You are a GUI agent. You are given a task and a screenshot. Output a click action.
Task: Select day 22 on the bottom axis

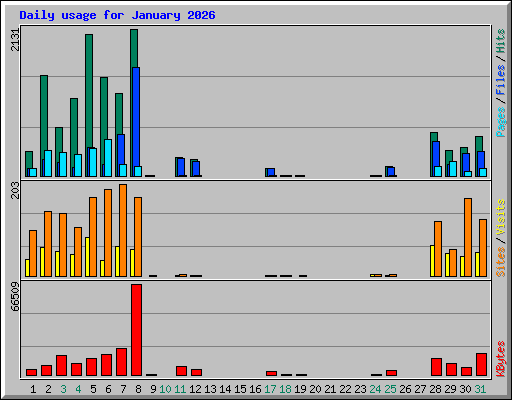(345, 389)
